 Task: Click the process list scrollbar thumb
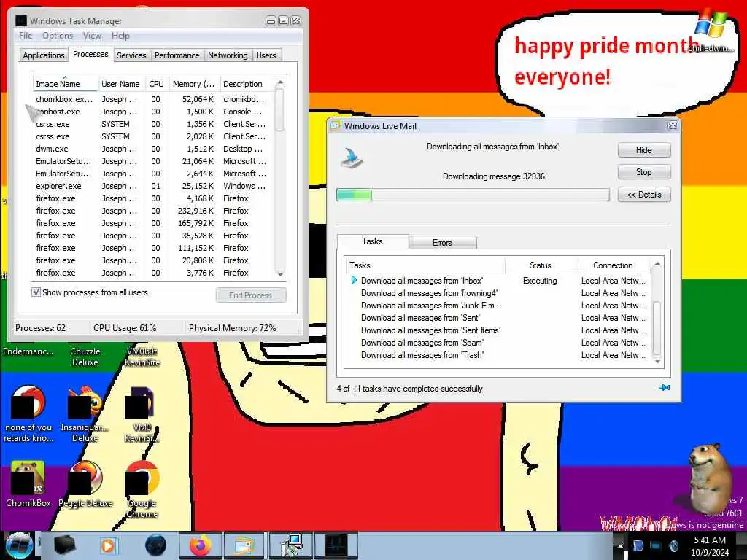point(280,109)
